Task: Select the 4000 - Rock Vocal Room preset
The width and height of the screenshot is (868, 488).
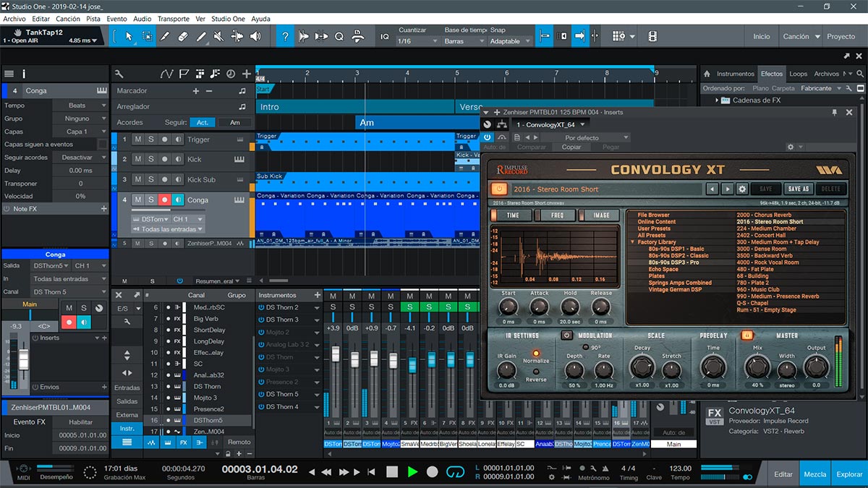Action: 767,262
